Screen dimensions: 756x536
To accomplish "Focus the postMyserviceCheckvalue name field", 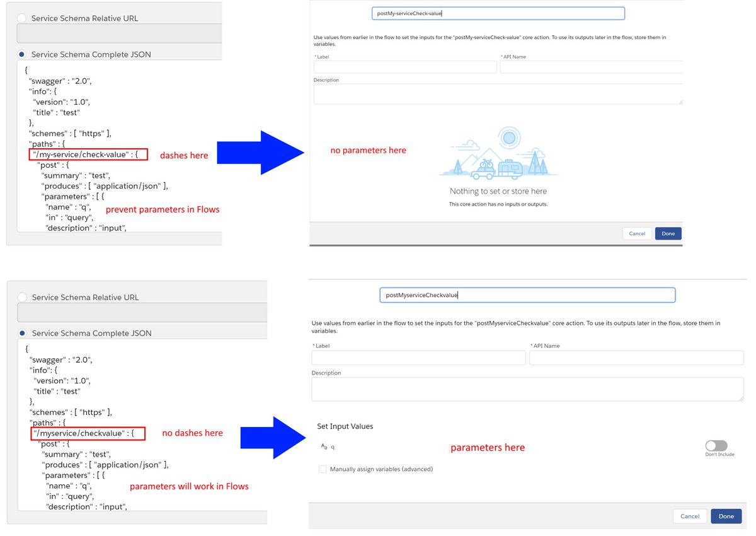I will 527,294.
